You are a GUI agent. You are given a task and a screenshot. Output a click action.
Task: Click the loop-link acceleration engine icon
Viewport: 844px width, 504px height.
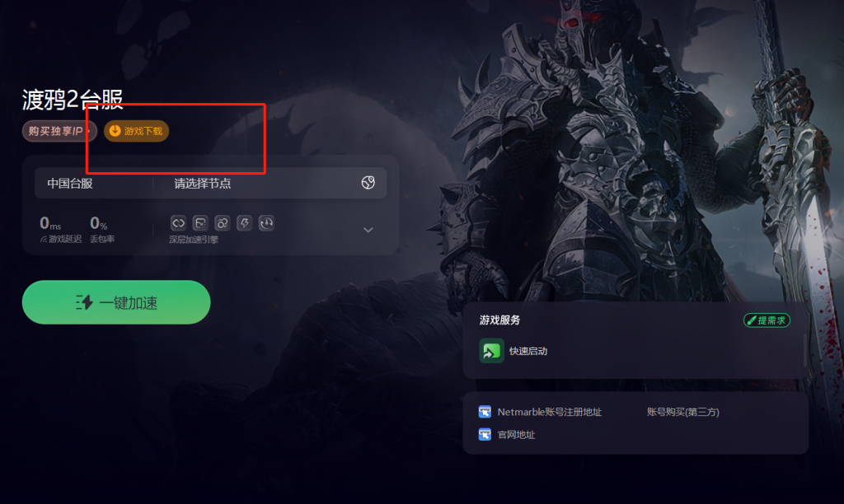tap(178, 222)
